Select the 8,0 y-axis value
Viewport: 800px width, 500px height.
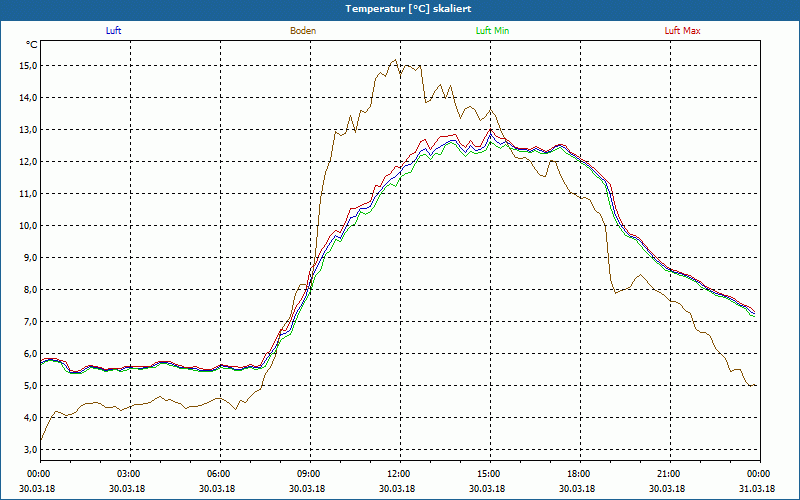tap(30, 290)
